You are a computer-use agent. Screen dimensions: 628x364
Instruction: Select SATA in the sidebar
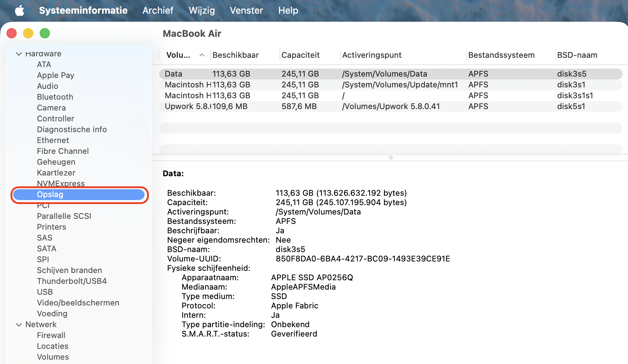click(x=47, y=248)
